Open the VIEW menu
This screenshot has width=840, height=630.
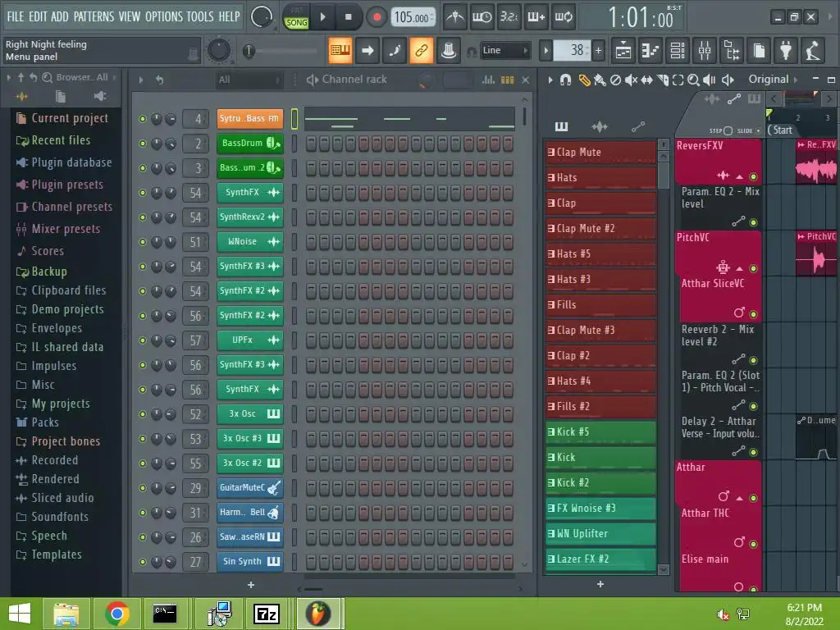129,16
